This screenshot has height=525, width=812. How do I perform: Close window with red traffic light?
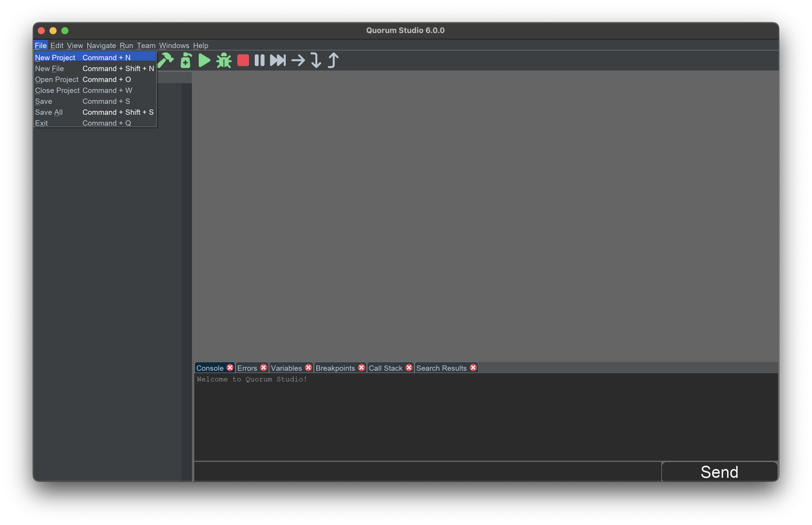pos(41,31)
